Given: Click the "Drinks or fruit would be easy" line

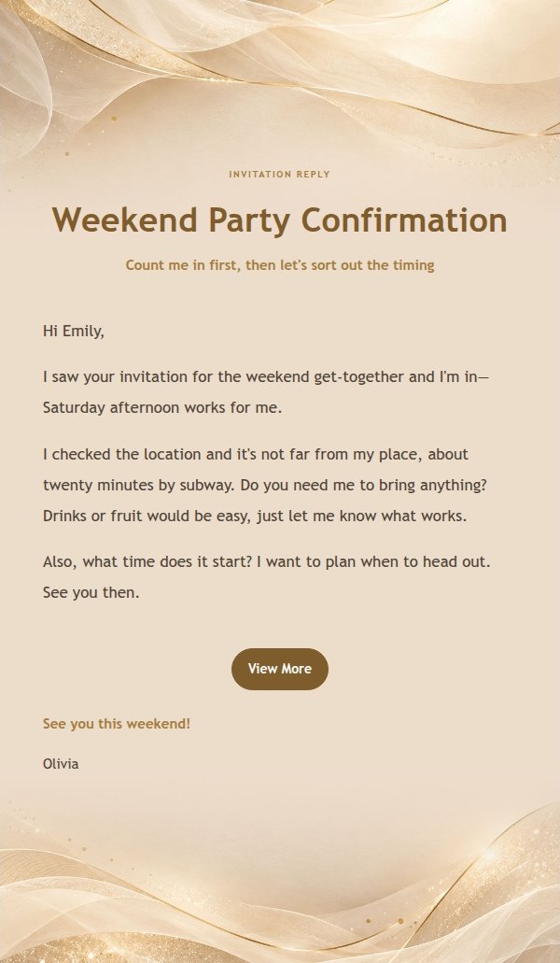Looking at the screenshot, I should pos(255,516).
